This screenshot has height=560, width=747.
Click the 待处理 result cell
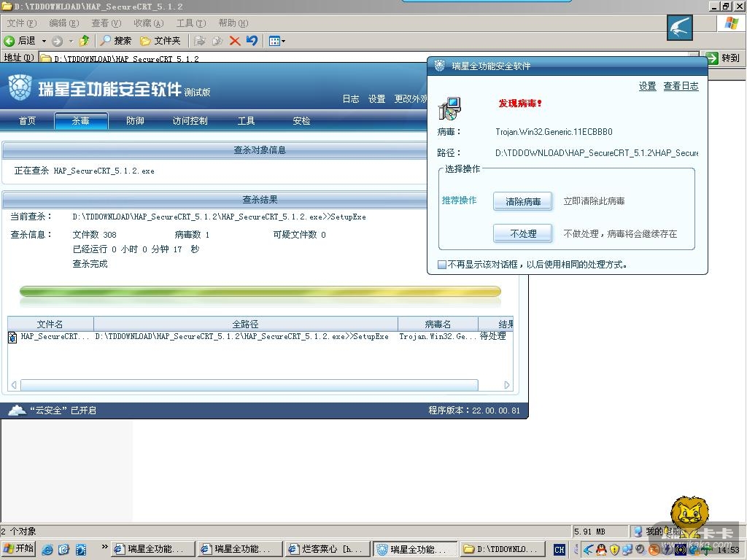(x=492, y=336)
